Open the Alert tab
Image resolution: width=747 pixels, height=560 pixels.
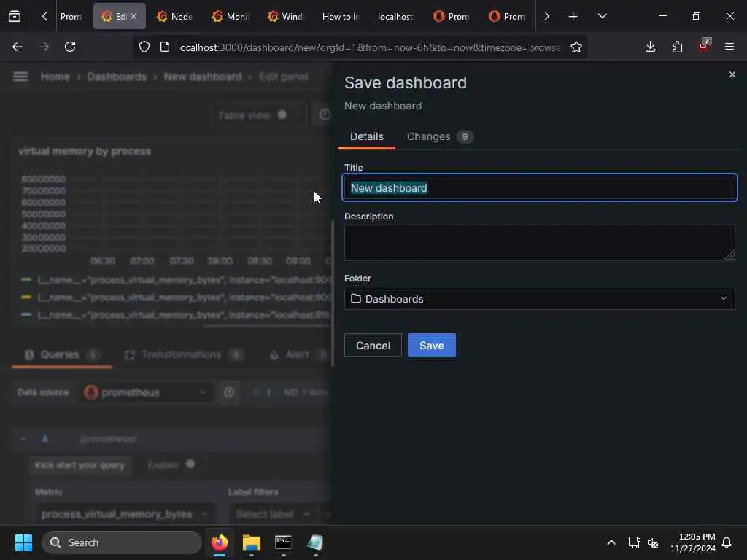(298, 355)
